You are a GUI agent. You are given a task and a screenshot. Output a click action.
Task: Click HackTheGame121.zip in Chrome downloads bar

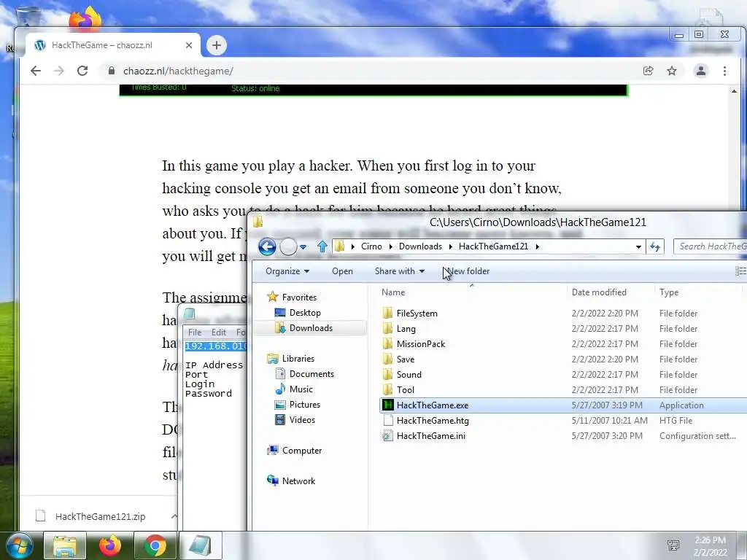pyautogui.click(x=100, y=516)
